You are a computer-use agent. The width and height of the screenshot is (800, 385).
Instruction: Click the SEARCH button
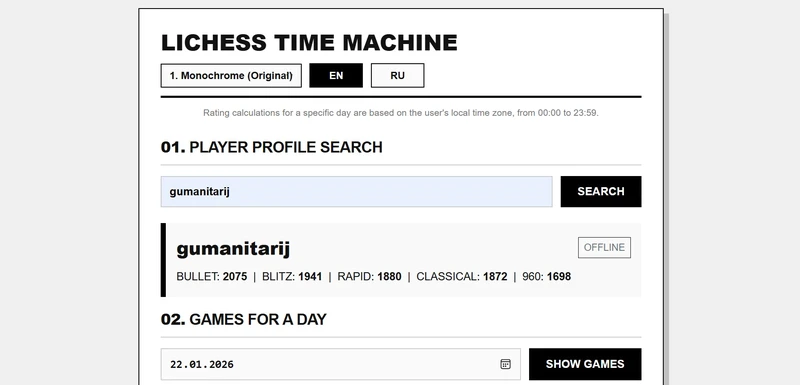[601, 192]
